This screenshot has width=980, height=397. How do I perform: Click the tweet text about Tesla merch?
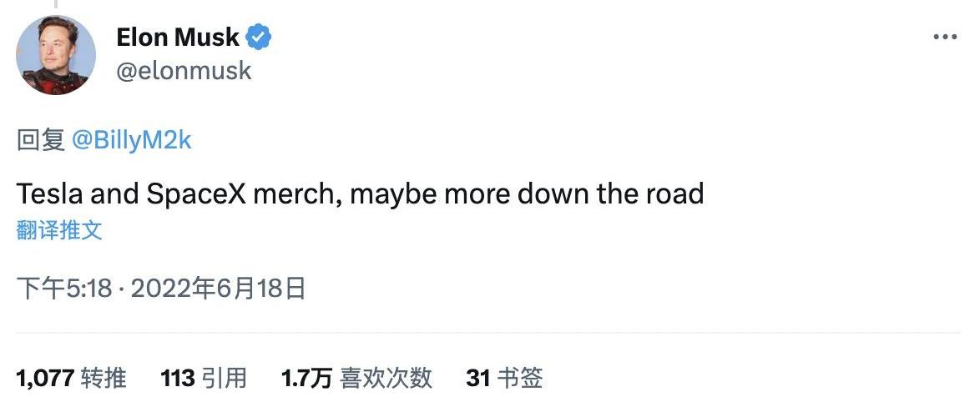(x=360, y=194)
